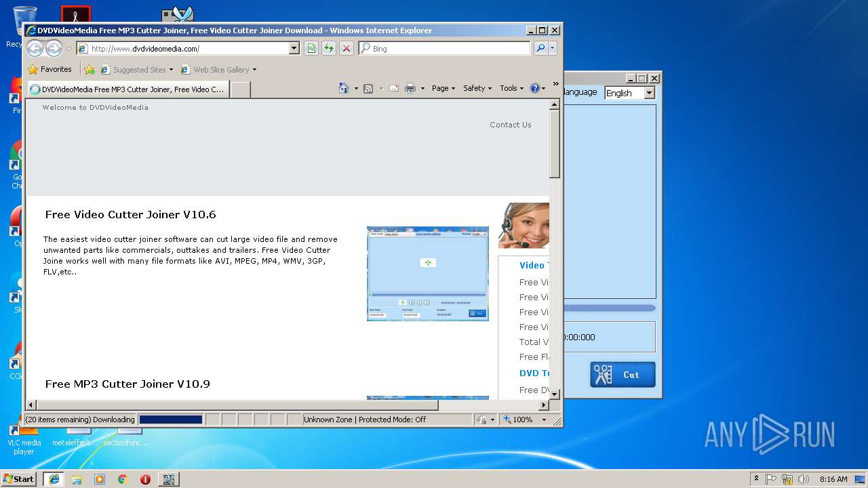Open Windows Explorer from taskbar
868x488 pixels.
(x=77, y=479)
